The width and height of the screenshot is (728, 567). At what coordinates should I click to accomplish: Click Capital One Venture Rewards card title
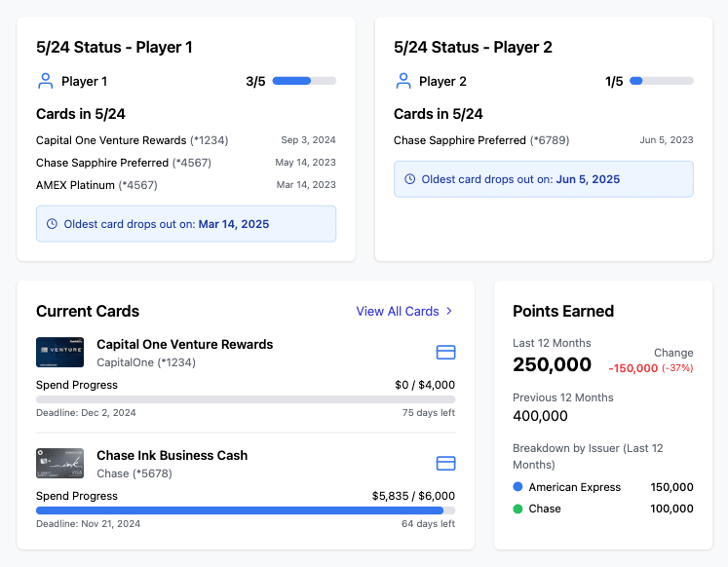point(185,344)
